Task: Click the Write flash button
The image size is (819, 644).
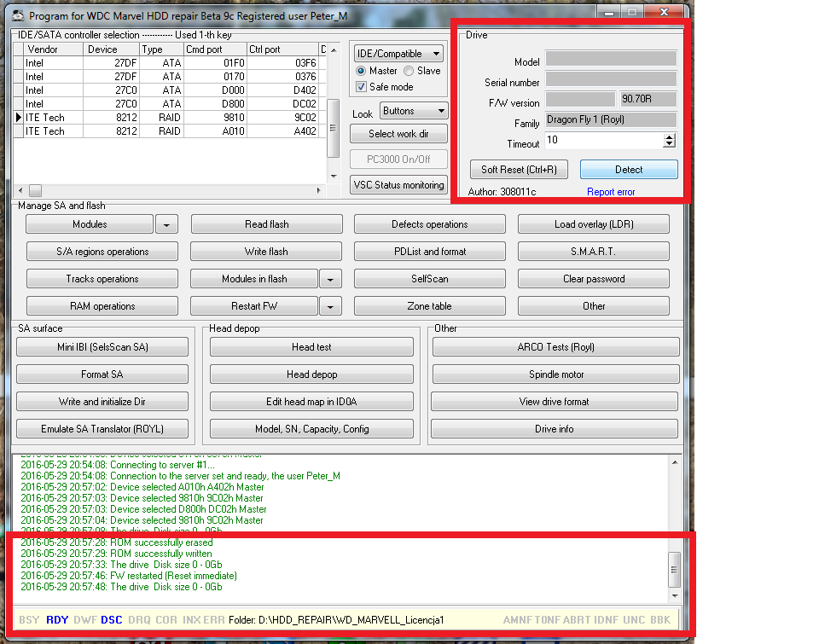Action: (266, 252)
